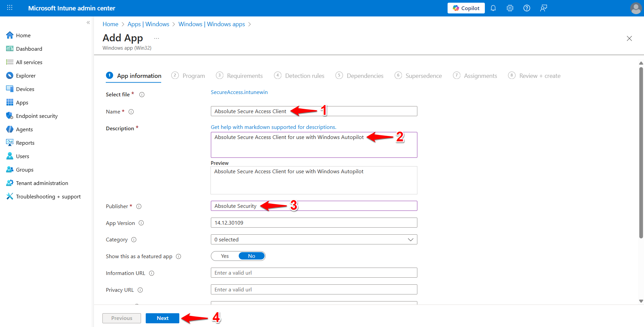Screen dimensions: 644x327
Task: Set featured app toggle to Yes
Action: [x=225, y=256]
